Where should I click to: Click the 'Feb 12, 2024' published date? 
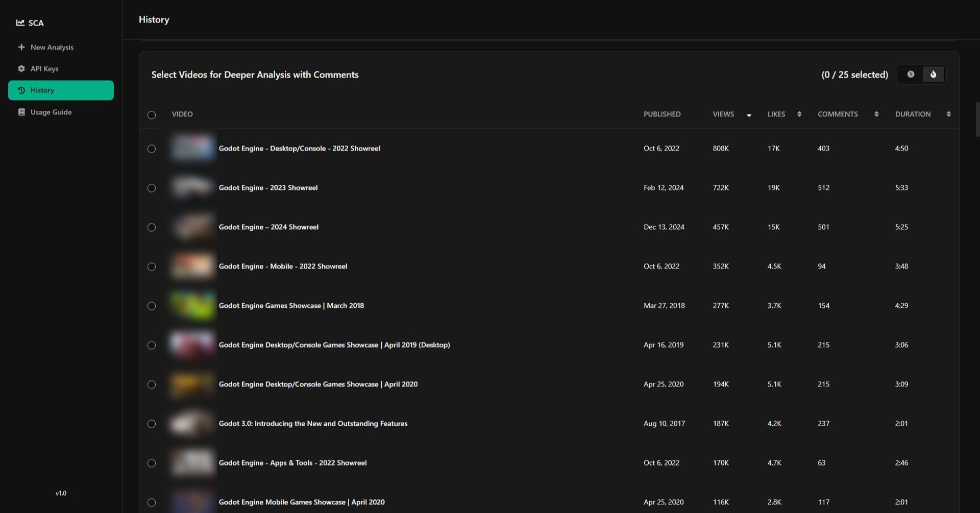[x=664, y=188]
